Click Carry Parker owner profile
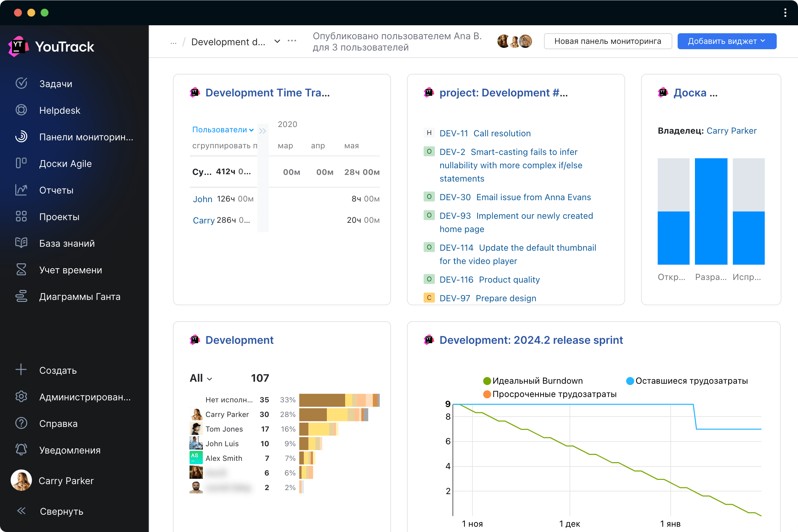This screenshot has height=532, width=798. pyautogui.click(x=731, y=130)
